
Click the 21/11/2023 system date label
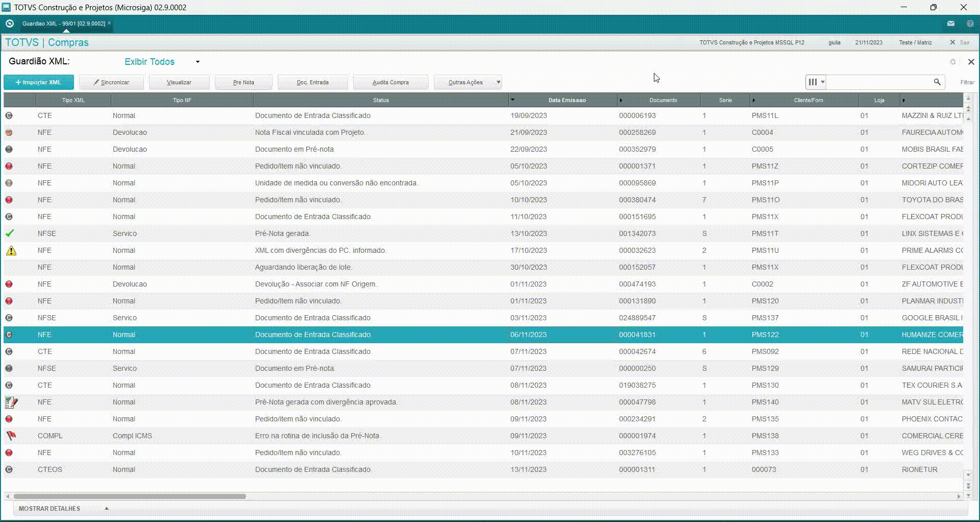pos(869,42)
